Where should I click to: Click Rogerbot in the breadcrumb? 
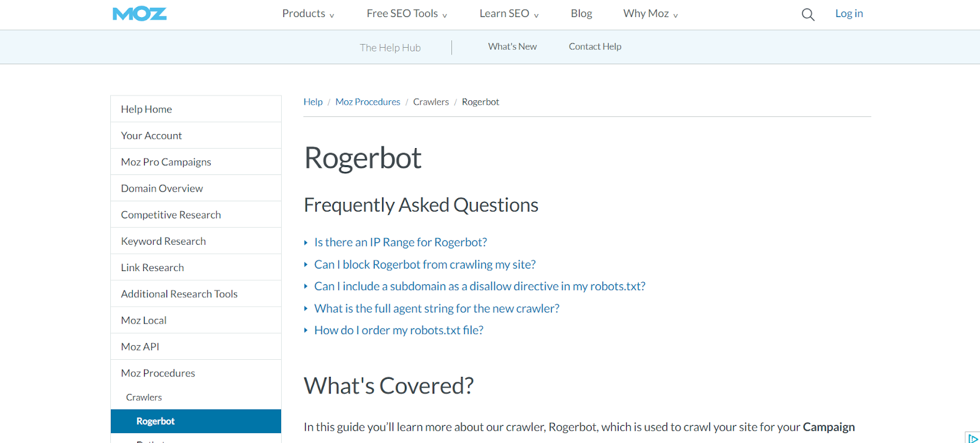(480, 102)
